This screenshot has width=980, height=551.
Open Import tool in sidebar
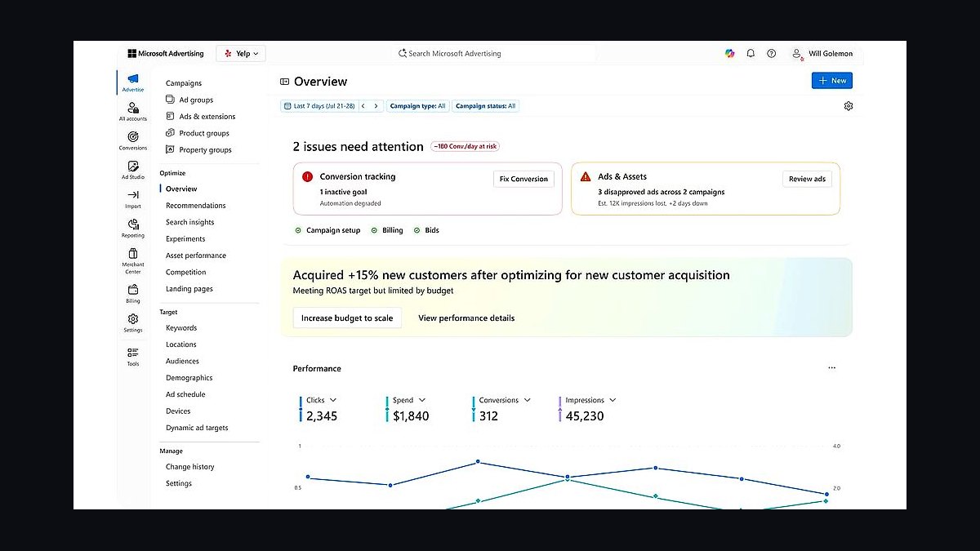[x=132, y=199]
